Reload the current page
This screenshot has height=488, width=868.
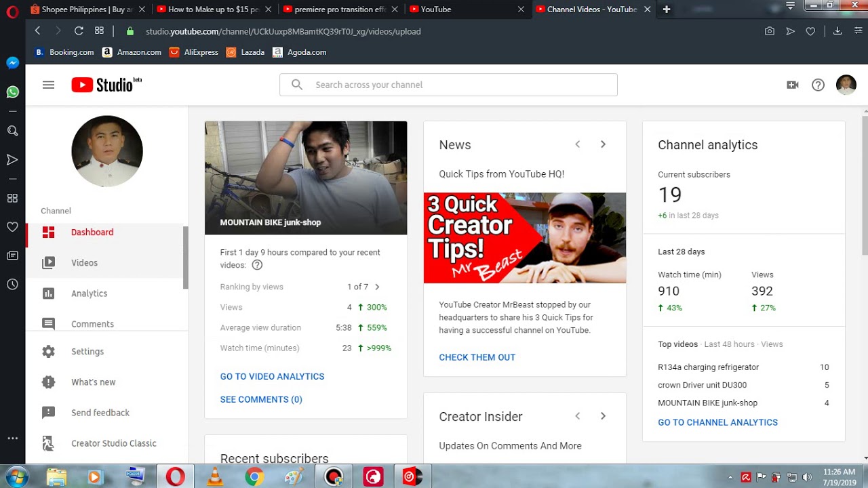coord(79,31)
